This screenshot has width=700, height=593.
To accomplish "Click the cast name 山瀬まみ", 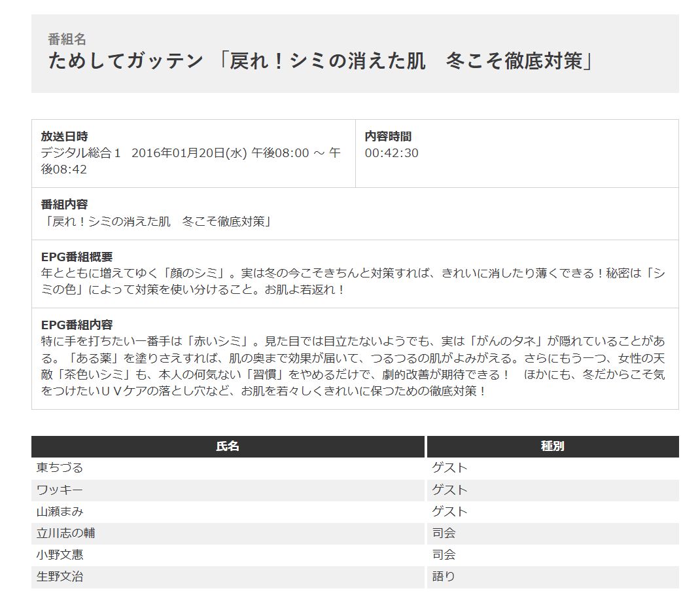I will click(x=60, y=511).
